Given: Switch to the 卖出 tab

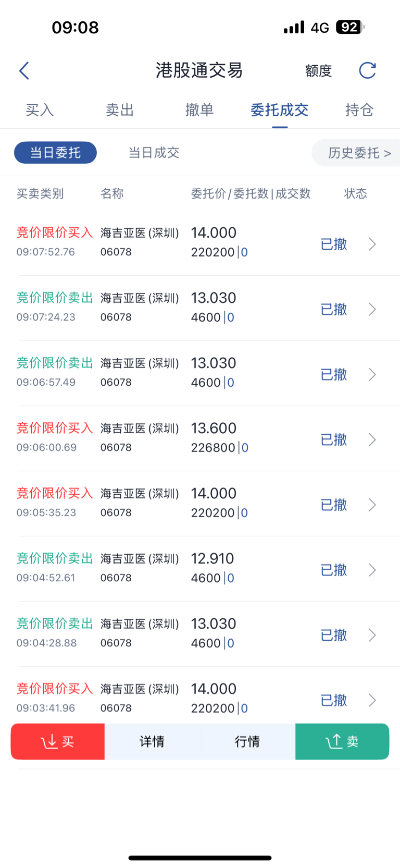Looking at the screenshot, I should point(120,110).
